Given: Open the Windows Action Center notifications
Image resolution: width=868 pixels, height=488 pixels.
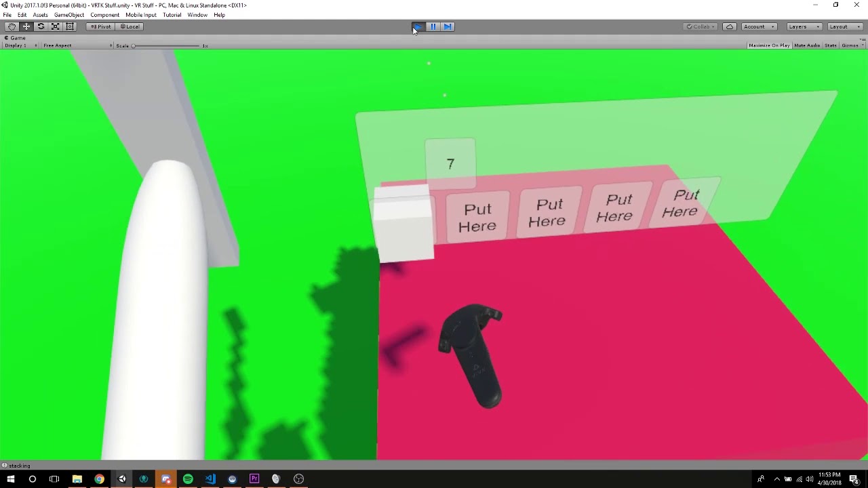Looking at the screenshot, I should tap(854, 479).
